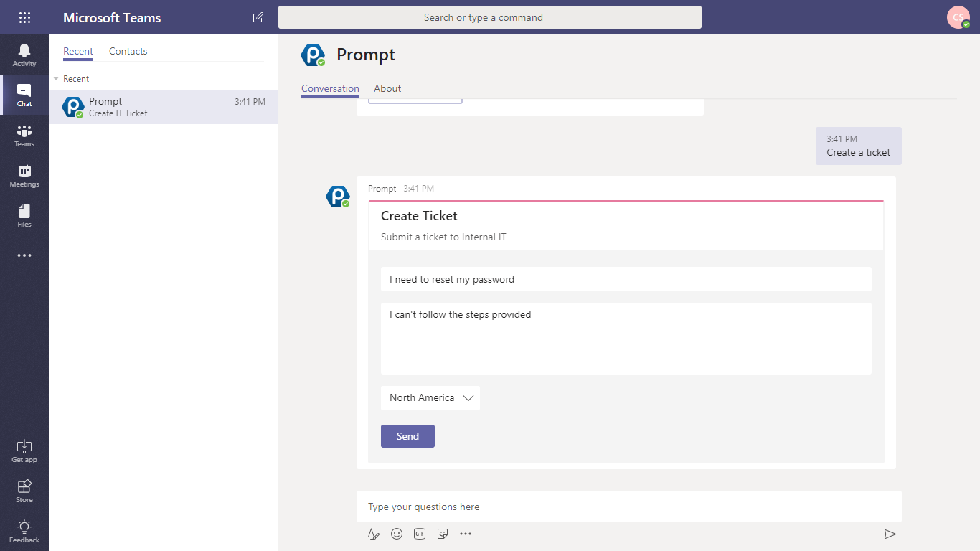Open the GIF picker

(x=420, y=534)
